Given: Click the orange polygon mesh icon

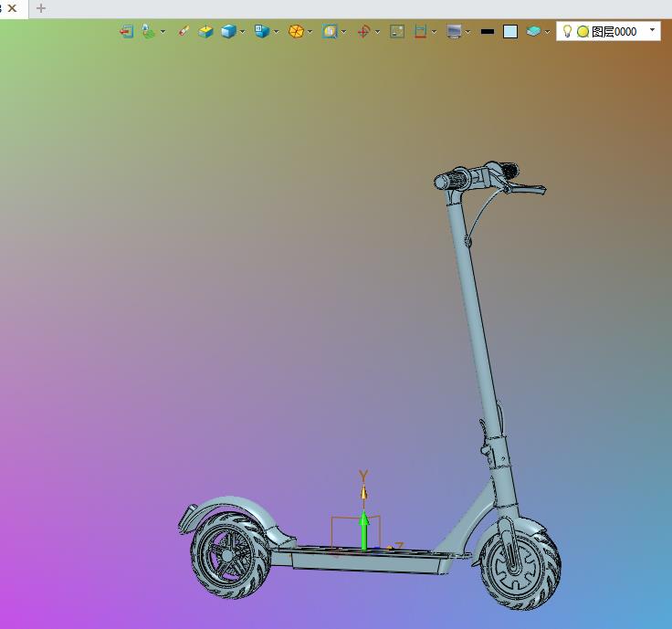Looking at the screenshot, I should [x=296, y=32].
